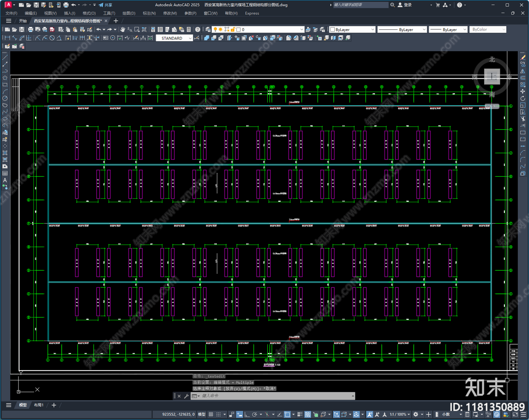
Task: Select the Pan hand tool
Action: click(x=123, y=29)
